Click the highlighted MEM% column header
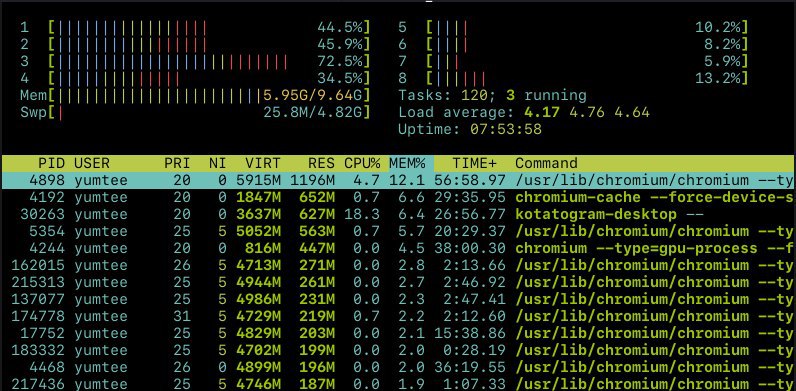 coord(411,164)
